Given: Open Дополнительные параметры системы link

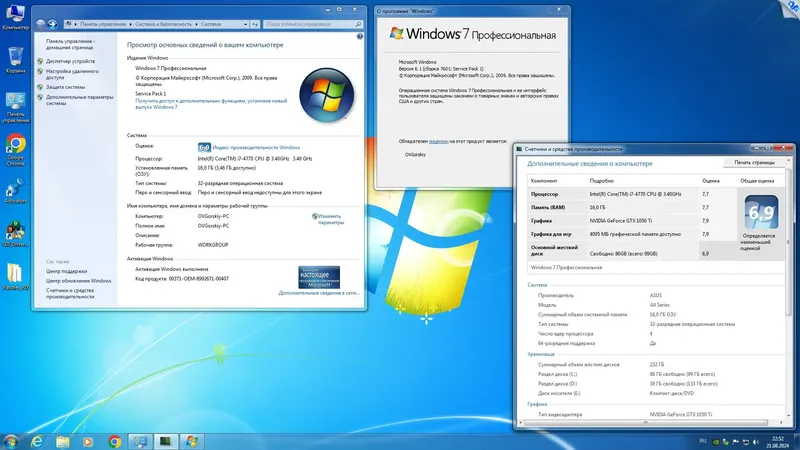Looking at the screenshot, I should pos(80,100).
